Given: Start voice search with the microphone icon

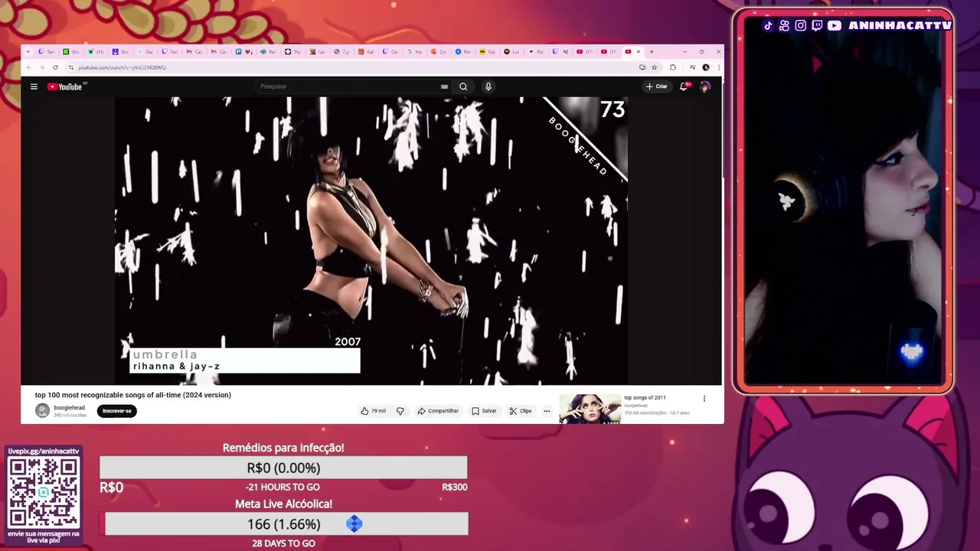Looking at the screenshot, I should pyautogui.click(x=488, y=86).
